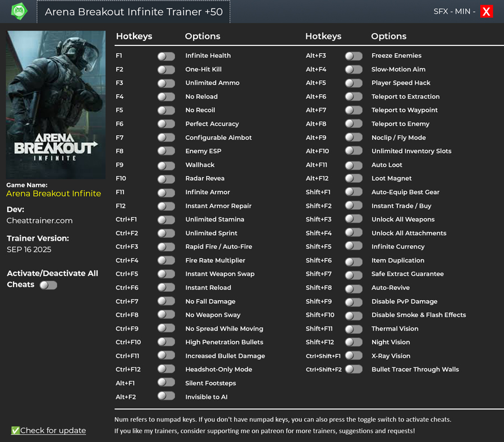Toggle No Weapon Sway switch
This screenshot has width=504, height=442.
(x=166, y=315)
